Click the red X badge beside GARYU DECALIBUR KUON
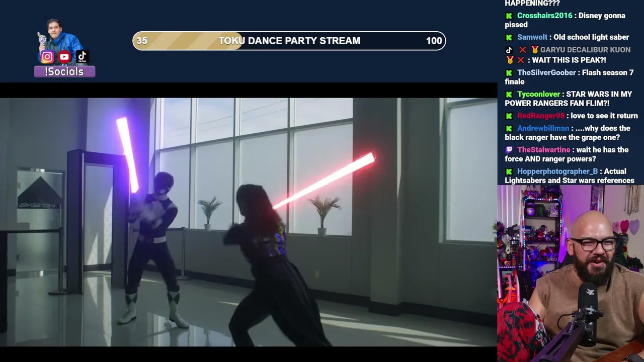This screenshot has width=644, height=362. pyautogui.click(x=522, y=50)
